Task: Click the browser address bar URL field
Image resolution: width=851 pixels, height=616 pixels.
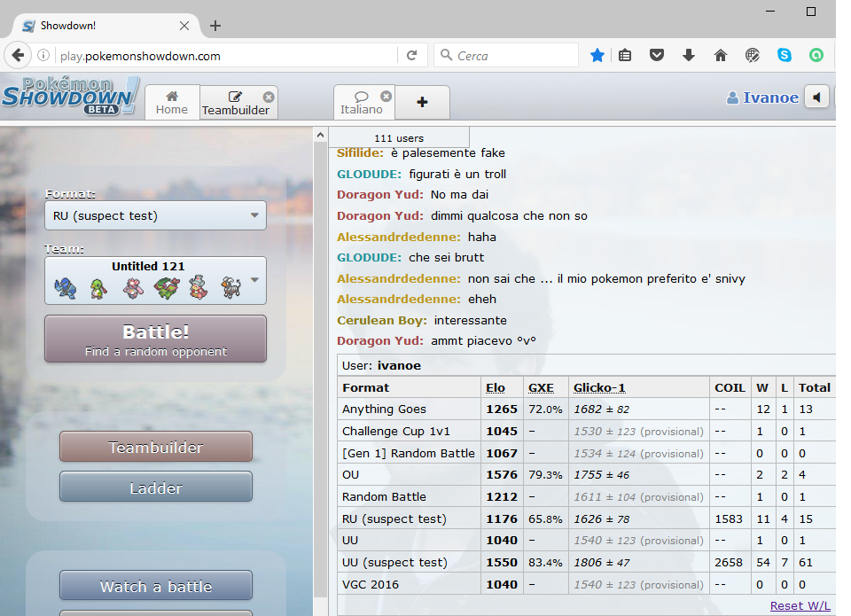Action: point(226,55)
